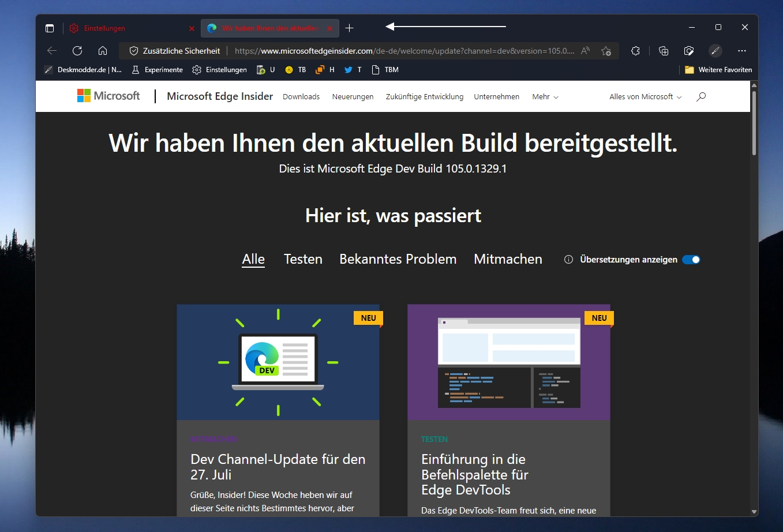The image size is (783, 532).
Task: Go back with the back arrow
Action: 52,51
